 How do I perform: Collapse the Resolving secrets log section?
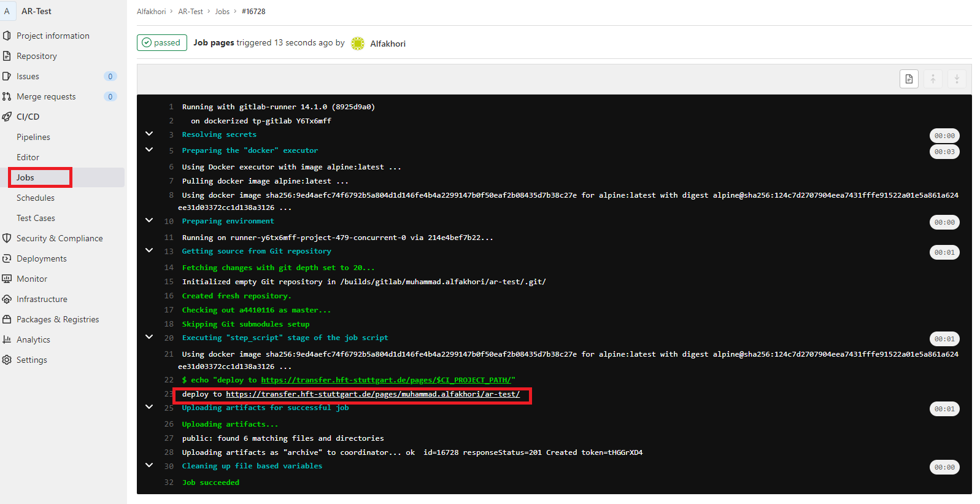(x=149, y=134)
